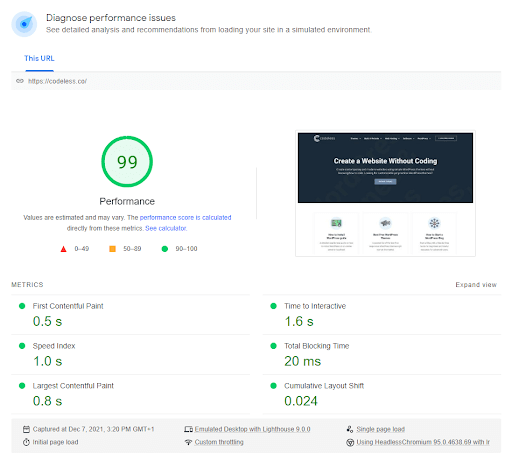The width and height of the screenshot is (512, 453).
Task: Click the Largest Contentful Paint label
Action: (73, 386)
